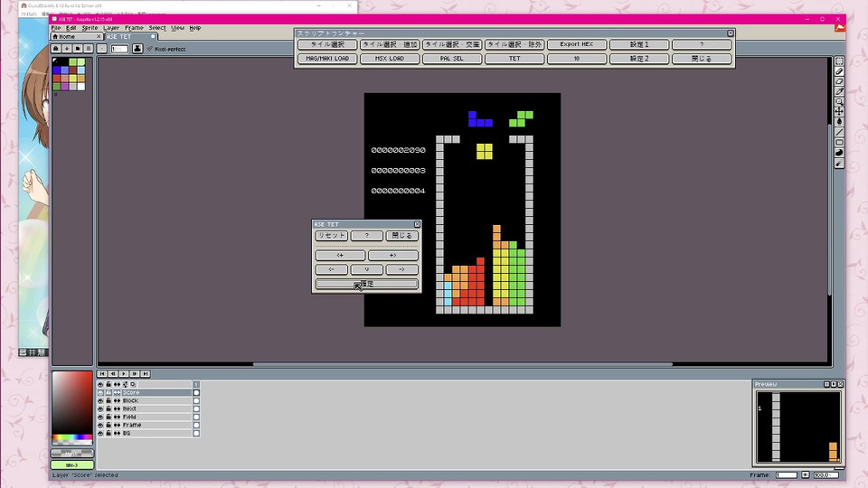Click the TET button in script launcher
Viewport: 868px width, 488px height.
514,58
